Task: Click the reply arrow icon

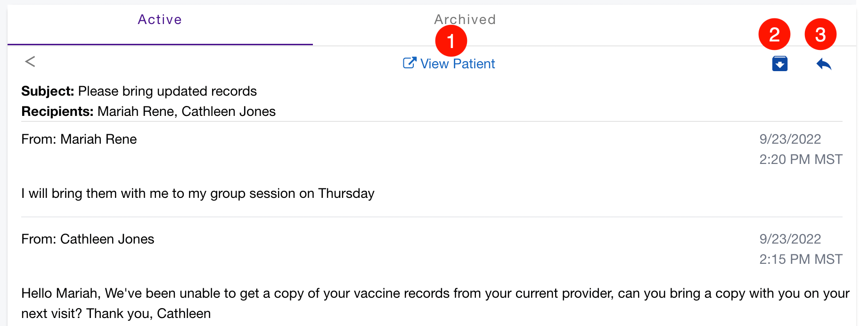Action: [x=824, y=64]
